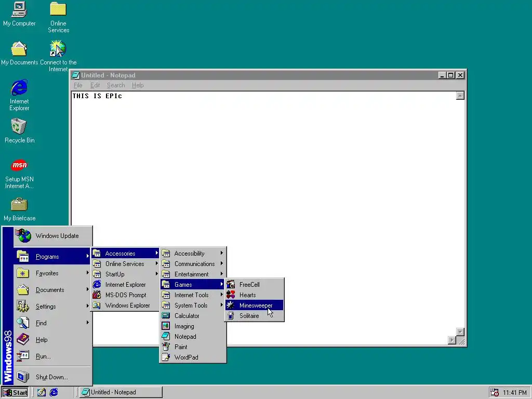Select the Internet Explorer desktop icon
The height and width of the screenshot is (399, 532).
point(19,95)
